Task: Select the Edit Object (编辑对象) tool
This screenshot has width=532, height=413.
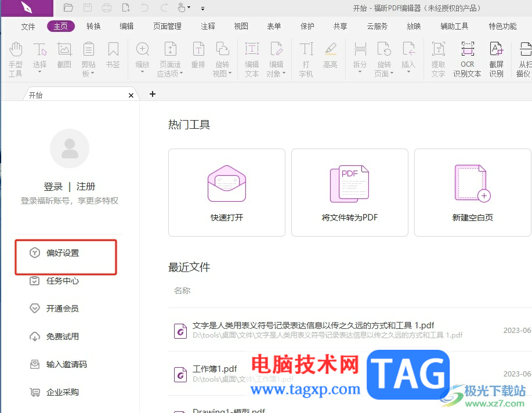Action: click(276, 59)
